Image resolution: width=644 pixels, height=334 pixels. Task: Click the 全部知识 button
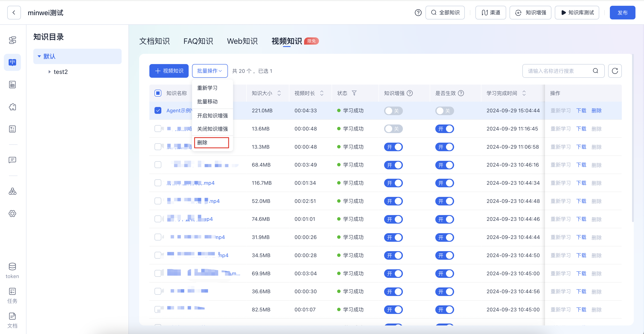click(445, 13)
